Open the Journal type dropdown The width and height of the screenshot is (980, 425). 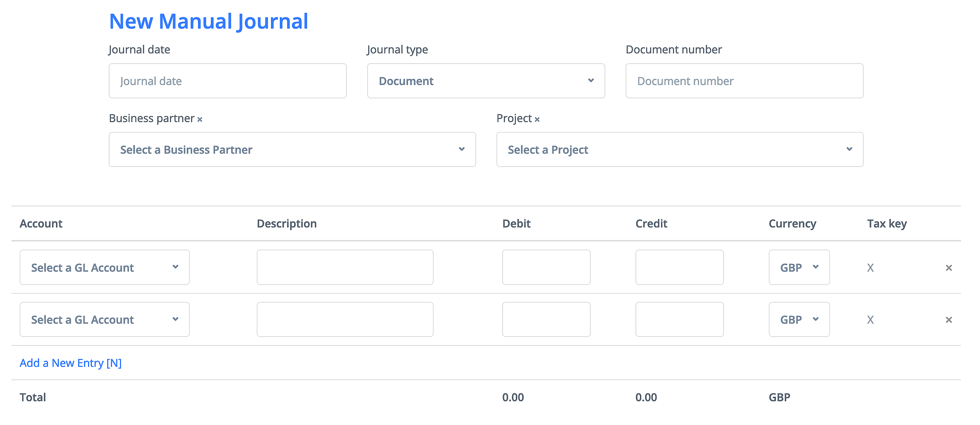coord(486,81)
